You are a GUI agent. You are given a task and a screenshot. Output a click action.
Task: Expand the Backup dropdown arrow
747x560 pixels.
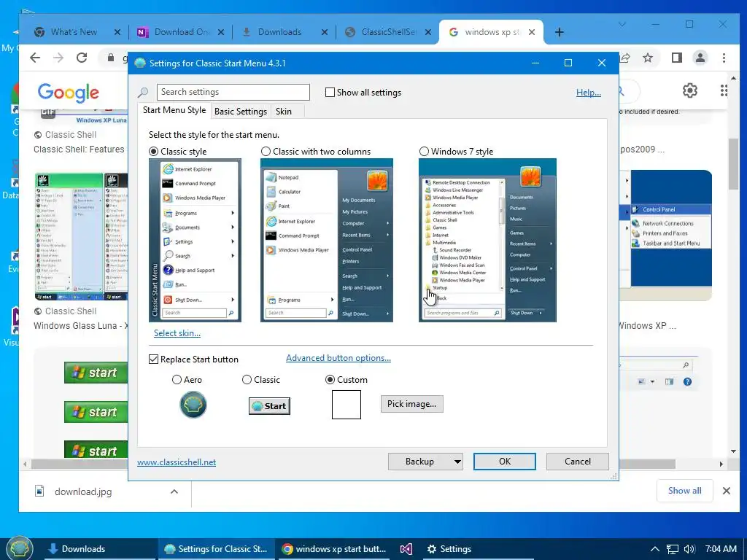point(457,462)
